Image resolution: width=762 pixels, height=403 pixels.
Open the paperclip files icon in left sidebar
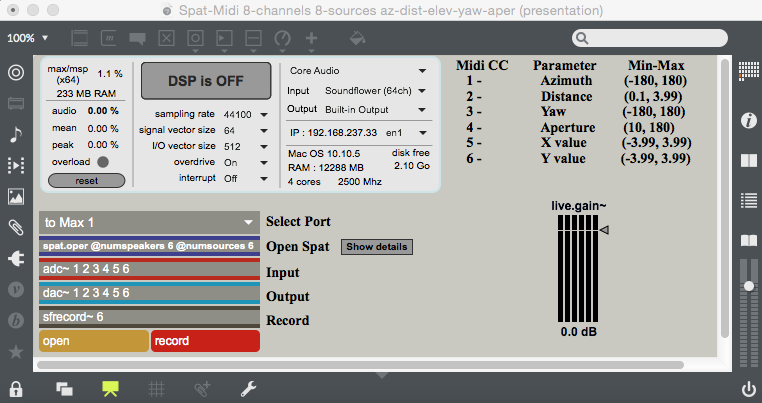pyautogui.click(x=16, y=227)
